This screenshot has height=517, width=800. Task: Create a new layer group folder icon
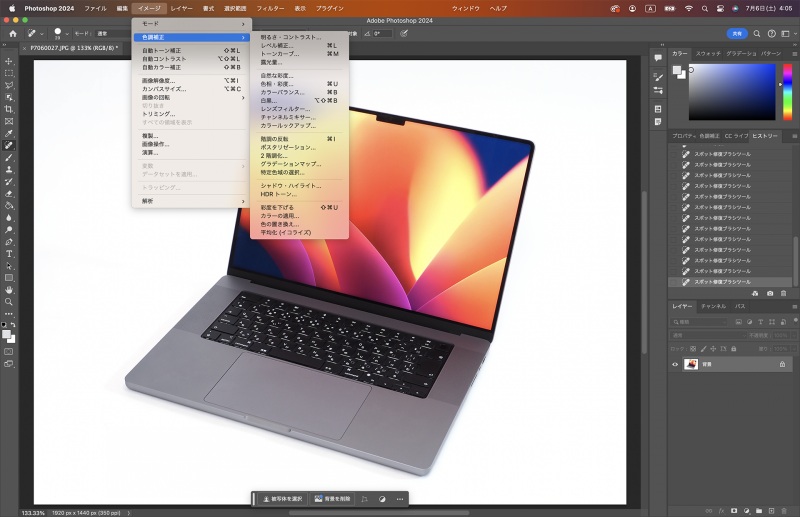tap(759, 510)
